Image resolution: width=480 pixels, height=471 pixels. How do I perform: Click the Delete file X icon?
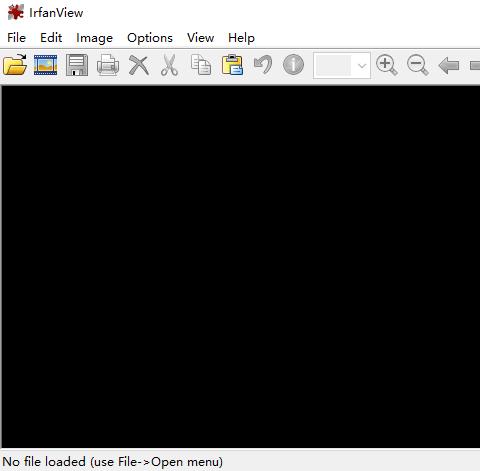pos(139,65)
